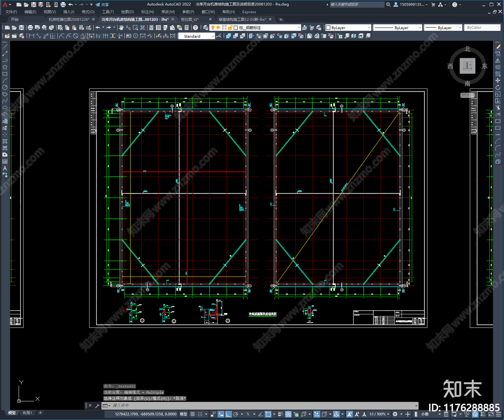504x420 pixels.
Task: Select the Mirror tool in modify toolbar
Action: [498, 60]
